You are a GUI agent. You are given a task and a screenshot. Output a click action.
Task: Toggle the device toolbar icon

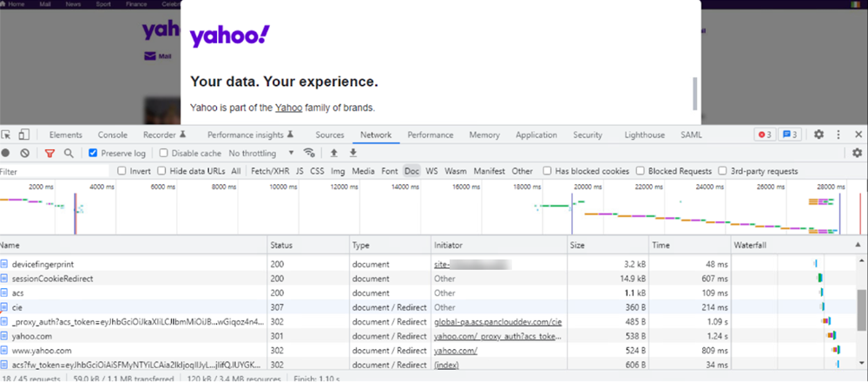click(23, 135)
